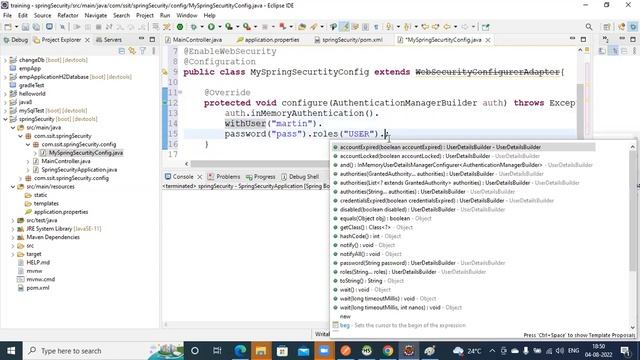Click the green Relaunch circle icon
The height and width of the screenshot is (360, 640).
pyautogui.click(x=180, y=27)
